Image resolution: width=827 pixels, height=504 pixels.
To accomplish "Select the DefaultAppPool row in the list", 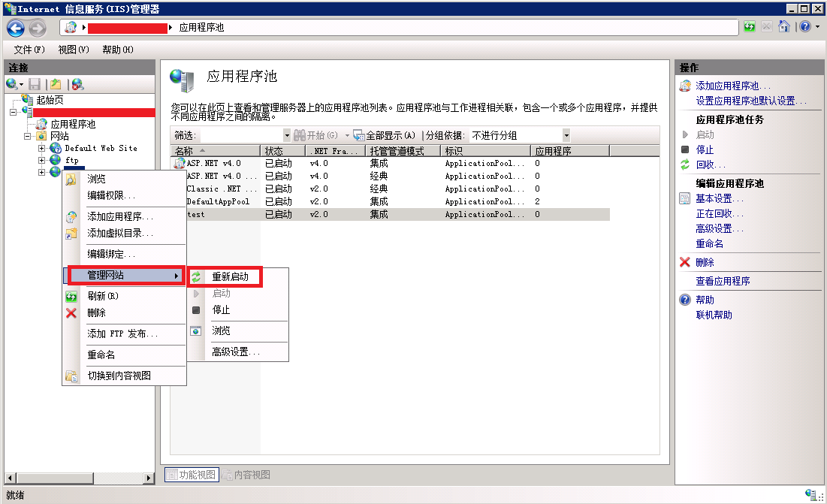I will [217, 201].
